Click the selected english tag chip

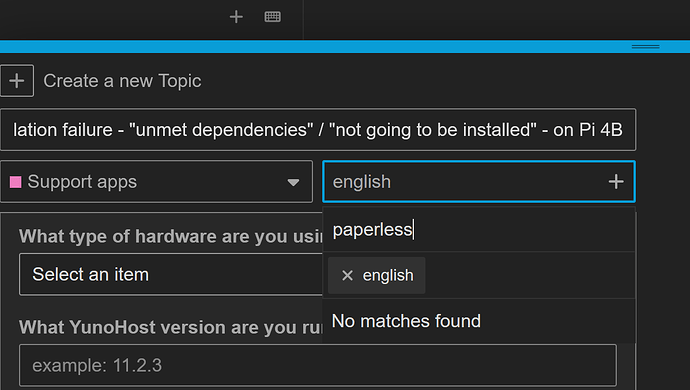[377, 276]
